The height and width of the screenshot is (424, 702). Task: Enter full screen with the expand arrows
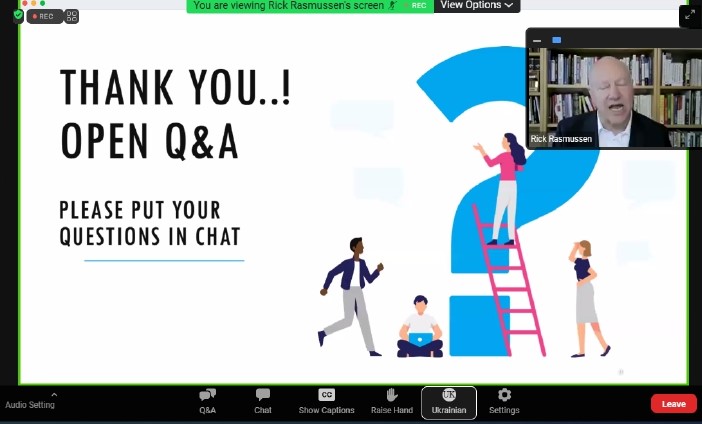tap(690, 16)
